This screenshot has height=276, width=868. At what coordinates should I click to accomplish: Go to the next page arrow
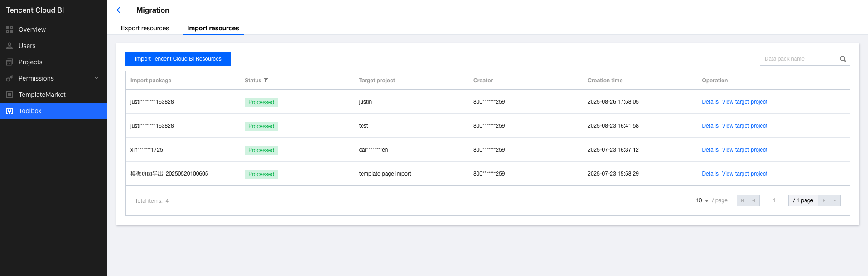click(x=823, y=200)
